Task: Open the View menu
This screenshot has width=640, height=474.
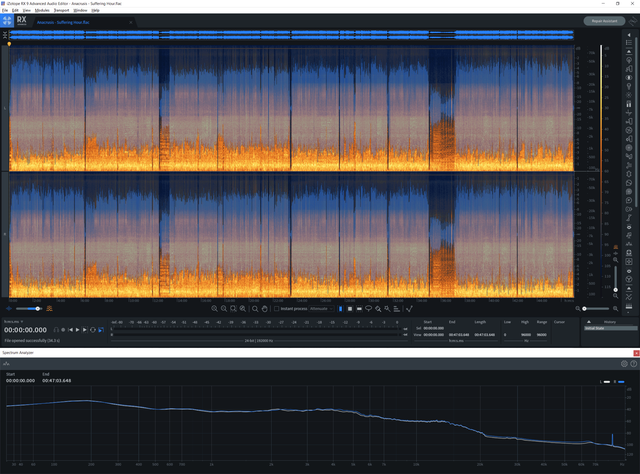Action: click(27, 10)
